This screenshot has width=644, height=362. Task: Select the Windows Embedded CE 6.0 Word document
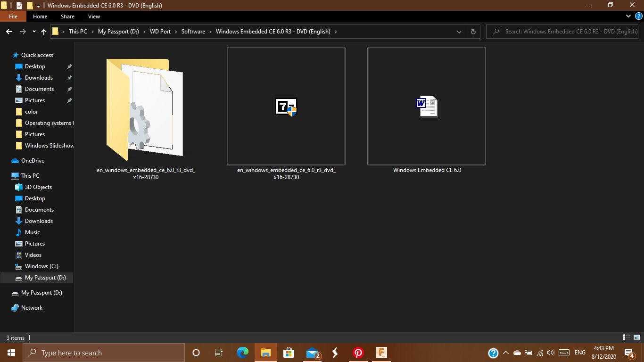tap(427, 107)
